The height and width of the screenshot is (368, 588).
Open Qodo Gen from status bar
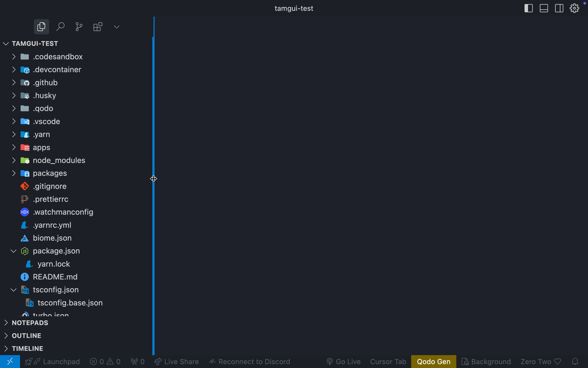(434, 362)
